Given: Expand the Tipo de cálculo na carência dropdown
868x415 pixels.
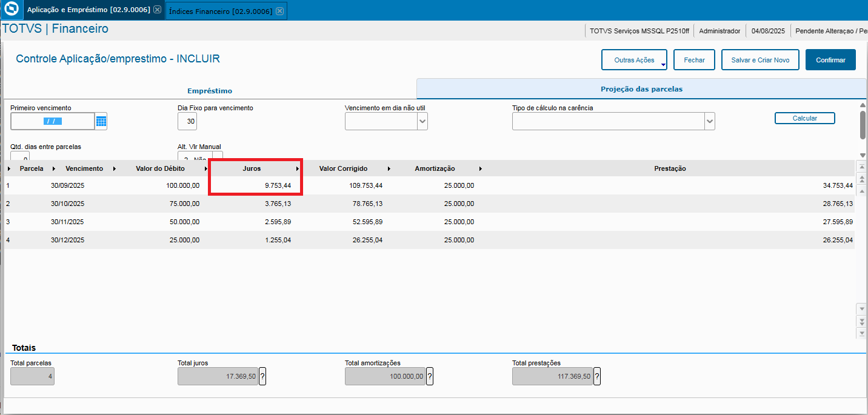Looking at the screenshot, I should pyautogui.click(x=710, y=121).
